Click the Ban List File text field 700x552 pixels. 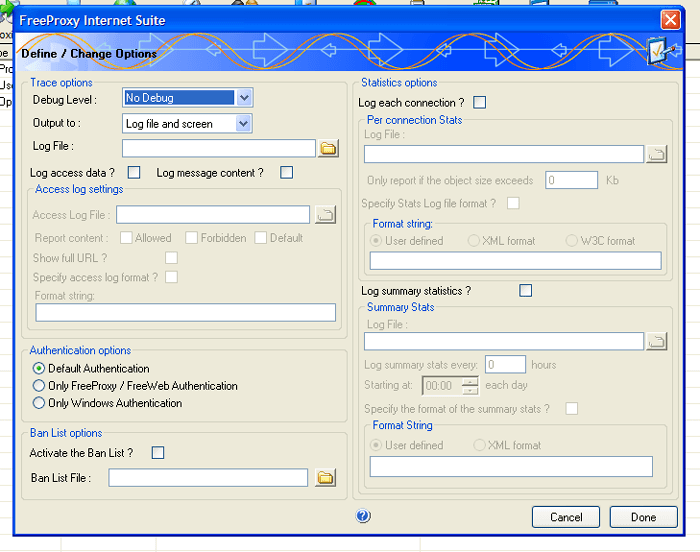tap(208, 478)
